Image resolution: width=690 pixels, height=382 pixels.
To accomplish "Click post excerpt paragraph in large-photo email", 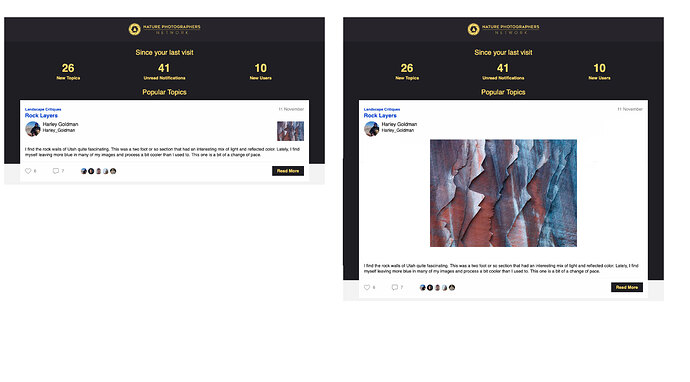I will [x=501, y=268].
